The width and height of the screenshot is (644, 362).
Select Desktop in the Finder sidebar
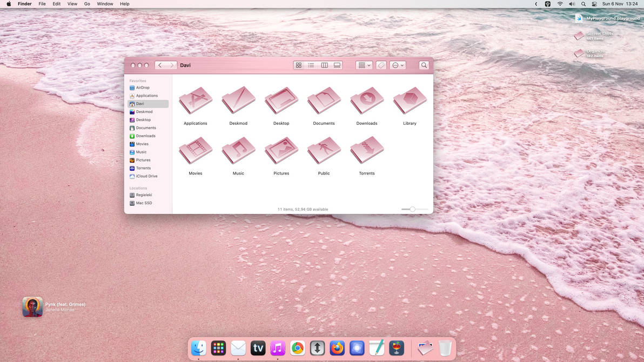(x=148, y=120)
